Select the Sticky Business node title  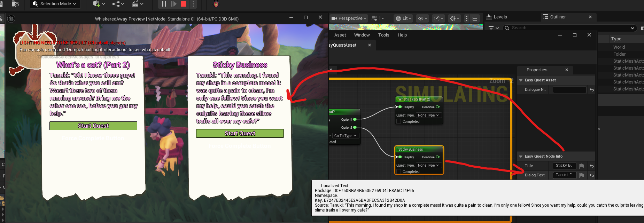point(411,149)
